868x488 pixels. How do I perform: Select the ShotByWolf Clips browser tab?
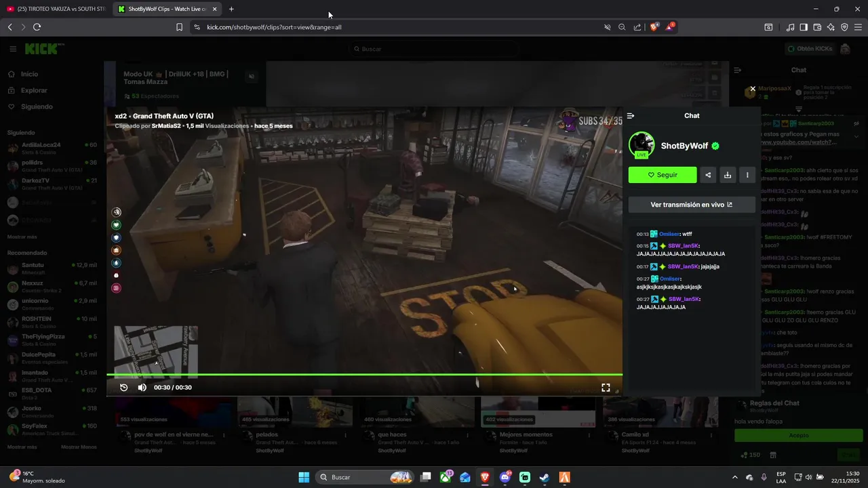167,9
